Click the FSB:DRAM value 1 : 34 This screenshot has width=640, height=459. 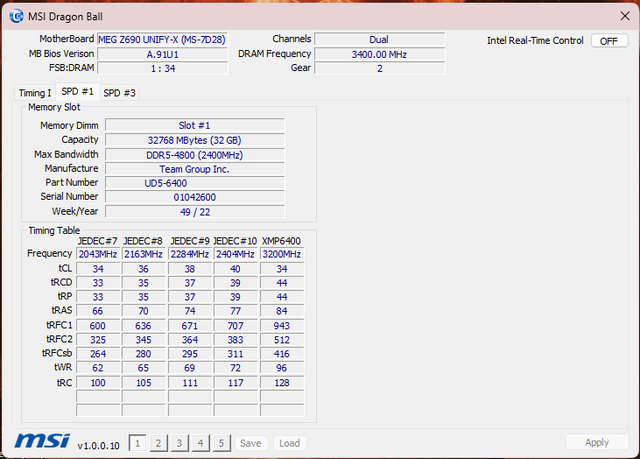162,68
